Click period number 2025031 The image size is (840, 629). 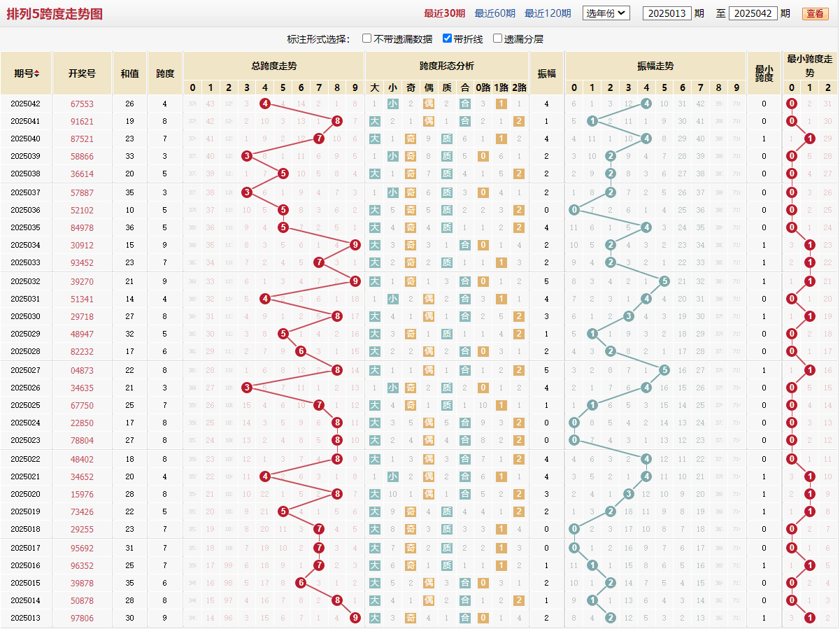26,299
